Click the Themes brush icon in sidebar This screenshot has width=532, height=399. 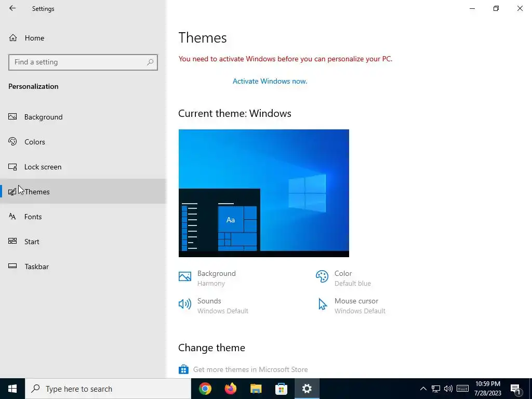(12, 192)
